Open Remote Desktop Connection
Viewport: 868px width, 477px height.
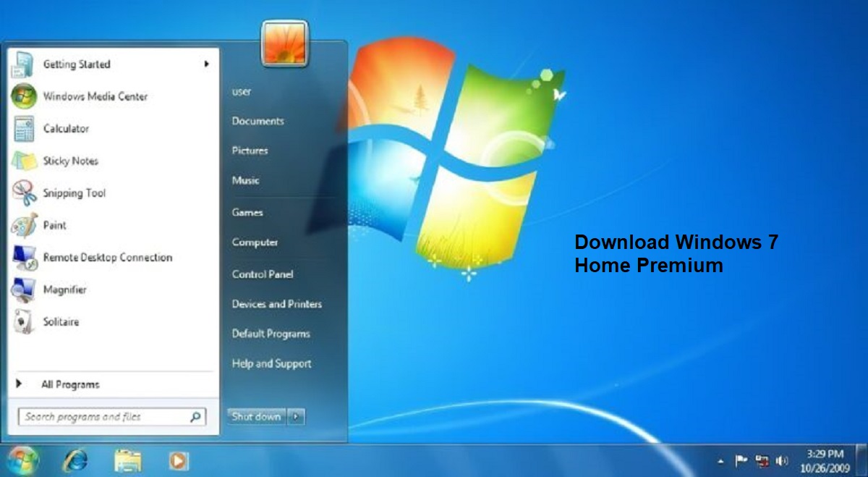(107, 257)
